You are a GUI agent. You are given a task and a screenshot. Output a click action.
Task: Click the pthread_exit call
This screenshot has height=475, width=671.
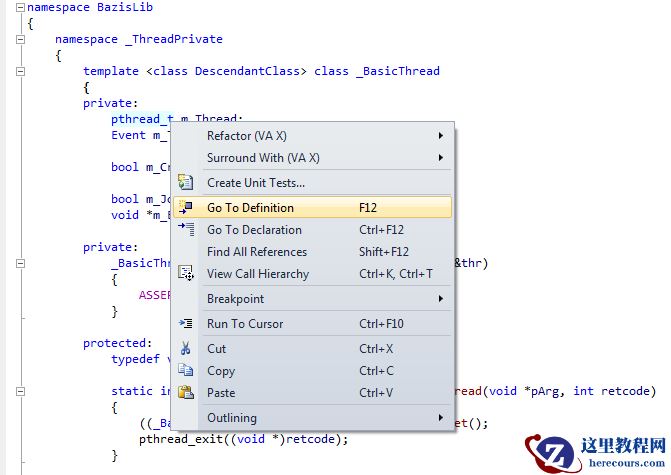point(181,439)
